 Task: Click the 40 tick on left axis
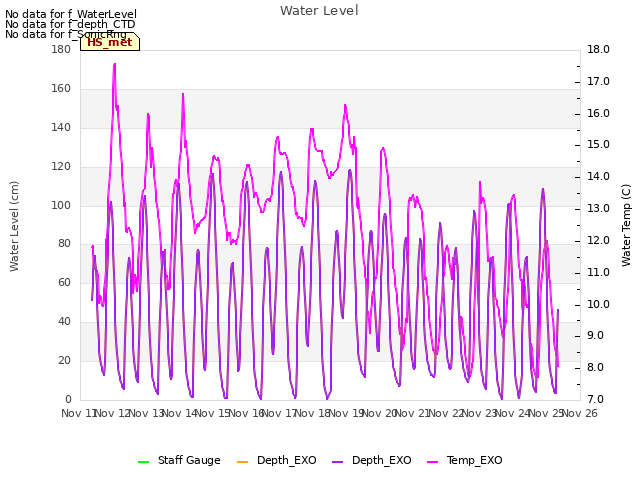click(64, 321)
